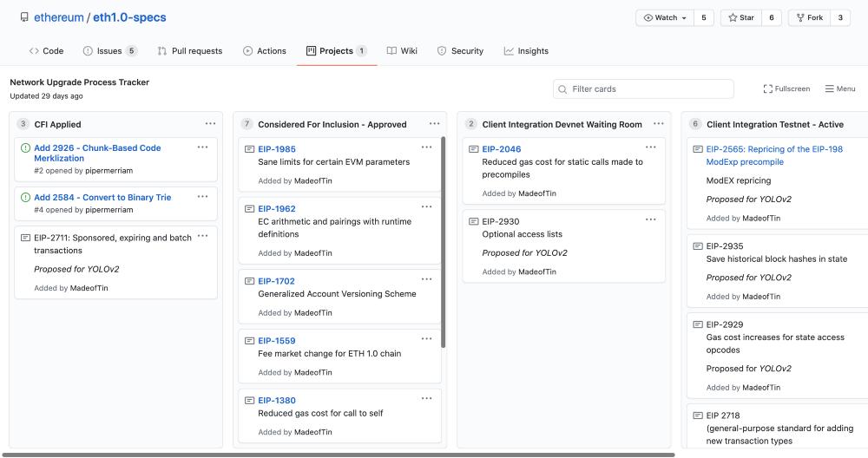Show the forks count 3
This screenshot has width=868, height=458.
(x=840, y=17)
